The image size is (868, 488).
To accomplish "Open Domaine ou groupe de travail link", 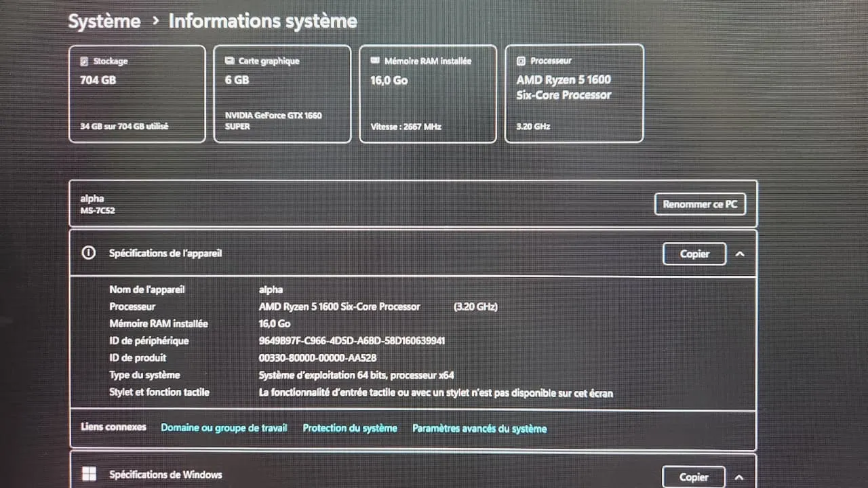I will (x=224, y=428).
